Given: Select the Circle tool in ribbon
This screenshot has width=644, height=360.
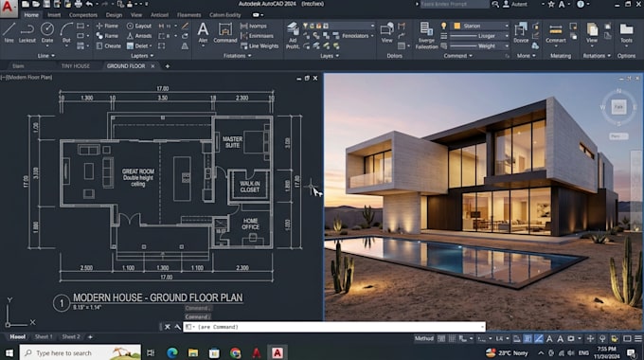Looking at the screenshot, I should pos(47,32).
